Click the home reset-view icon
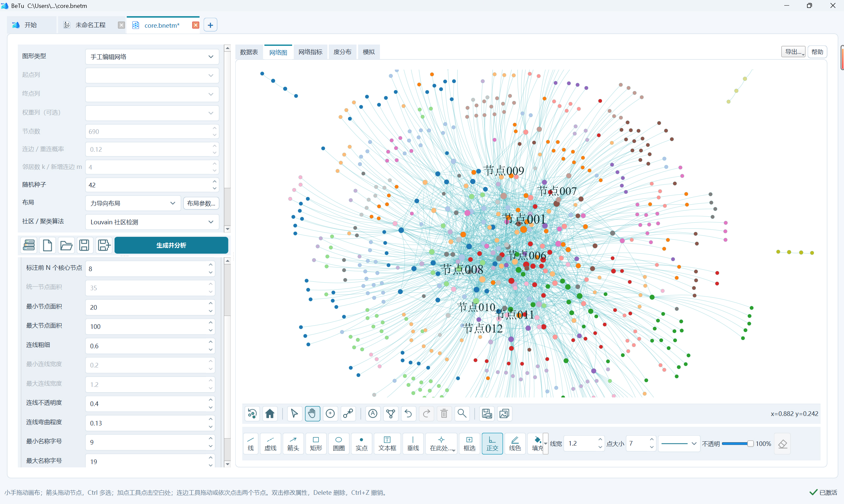 pos(270,413)
